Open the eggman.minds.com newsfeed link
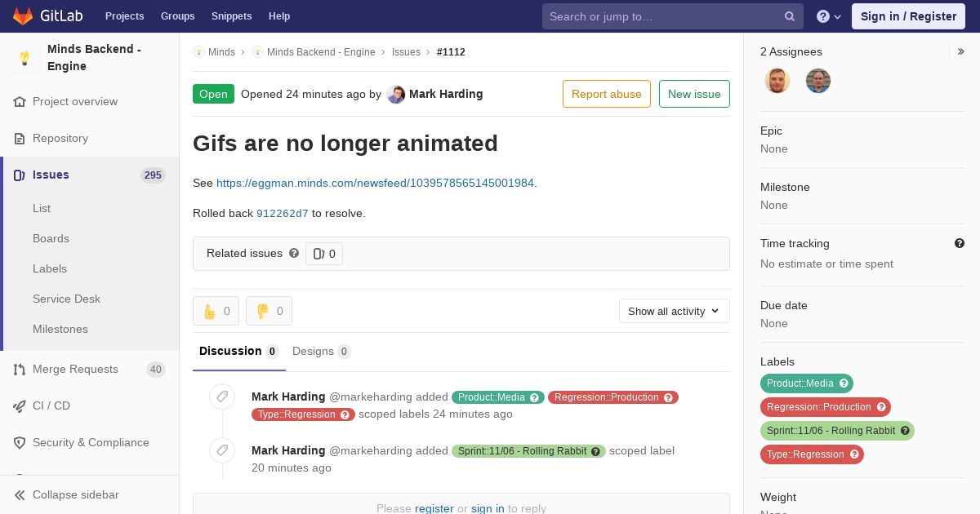This screenshot has height=514, width=980. click(x=375, y=183)
